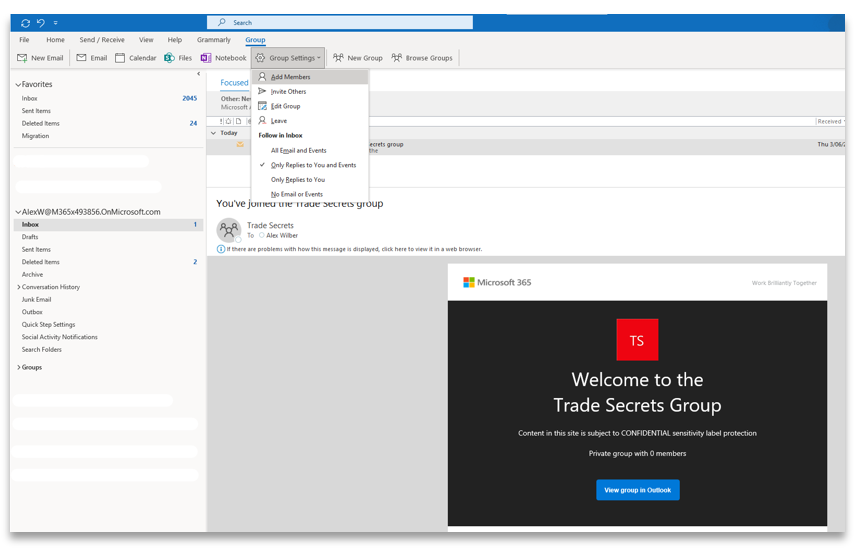Click in the Search box
The image size is (861, 551).
click(340, 22)
